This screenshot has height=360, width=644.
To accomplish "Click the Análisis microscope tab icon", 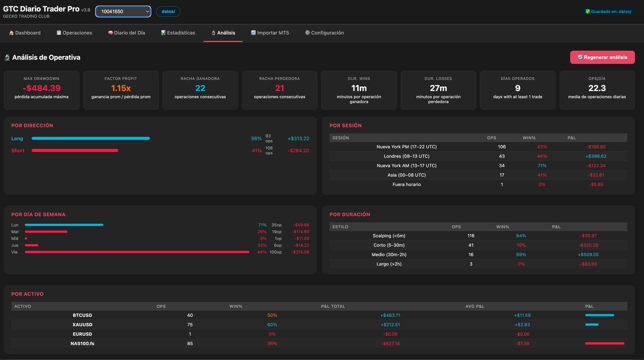I will click(213, 33).
